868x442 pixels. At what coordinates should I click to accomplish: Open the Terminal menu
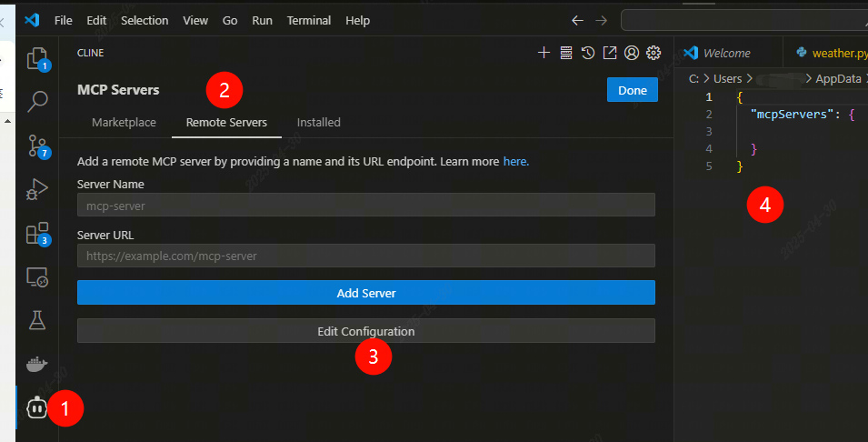[x=309, y=21]
